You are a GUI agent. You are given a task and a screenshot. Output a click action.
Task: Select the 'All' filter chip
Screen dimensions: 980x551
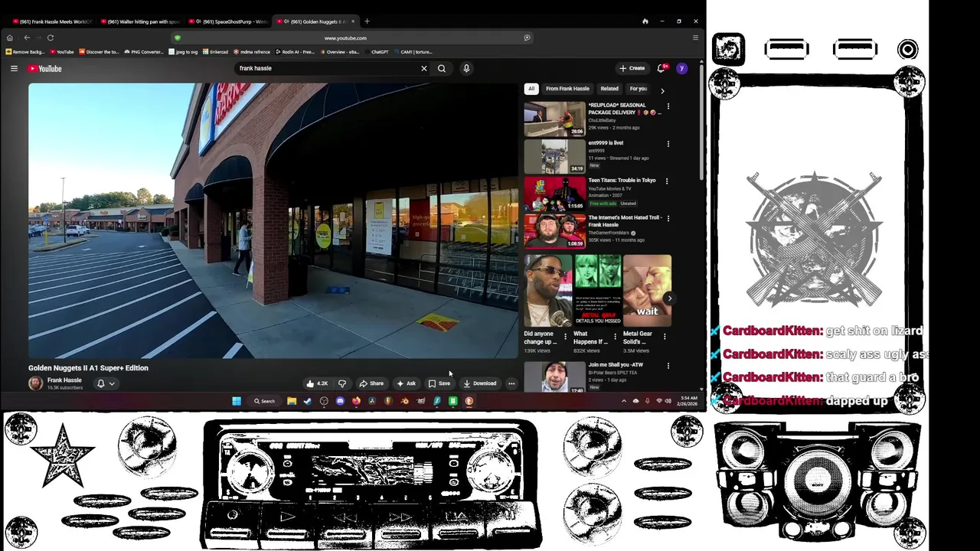[531, 89]
